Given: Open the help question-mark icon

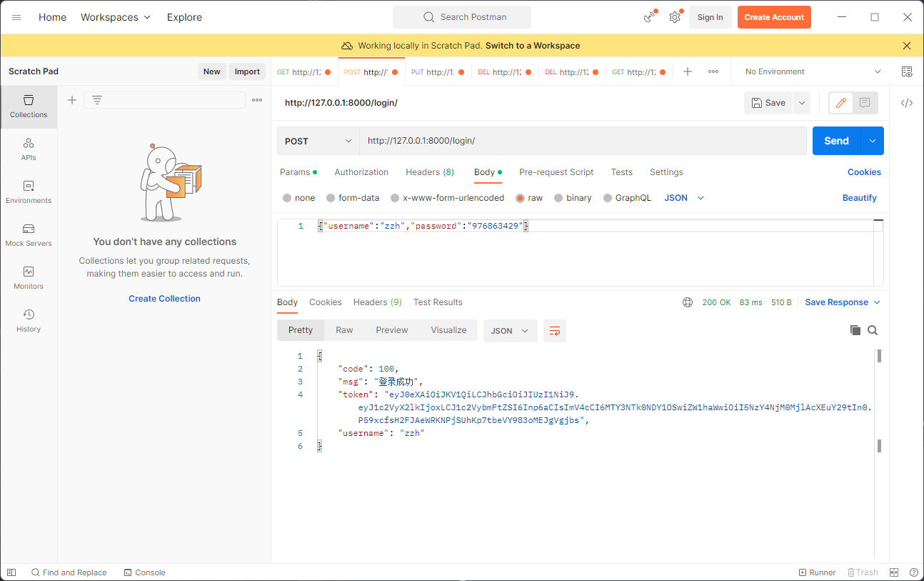Looking at the screenshot, I should pyautogui.click(x=914, y=572).
